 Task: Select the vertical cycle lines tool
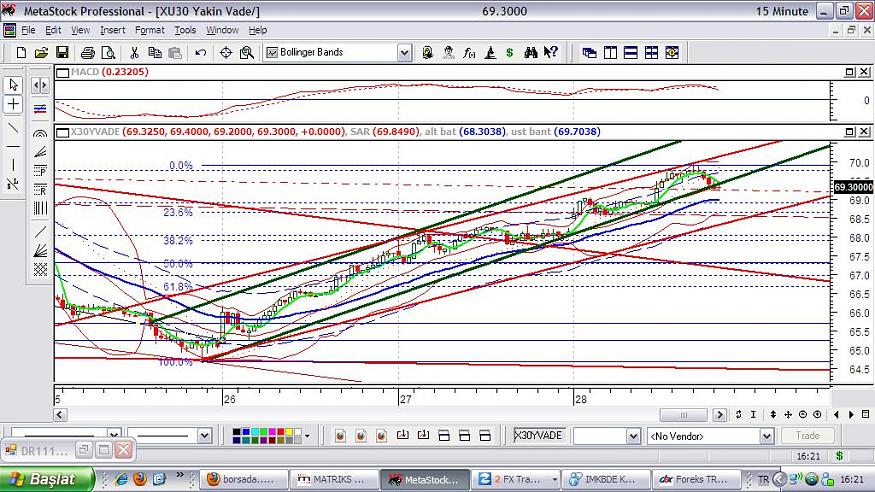click(x=40, y=208)
